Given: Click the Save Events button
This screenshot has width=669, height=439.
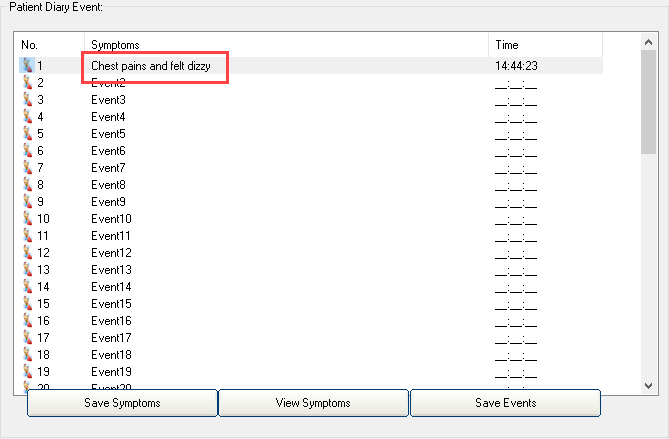Looking at the screenshot, I should tap(505, 403).
